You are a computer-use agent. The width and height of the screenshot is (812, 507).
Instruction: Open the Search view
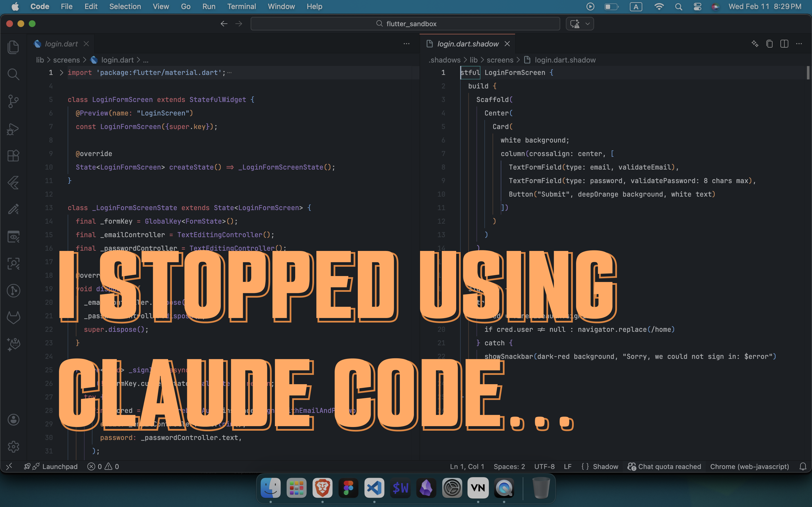[14, 74]
